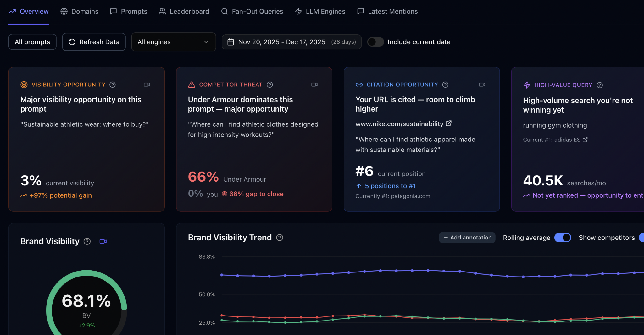
Task: Open the All engines dropdown
Action: (173, 42)
